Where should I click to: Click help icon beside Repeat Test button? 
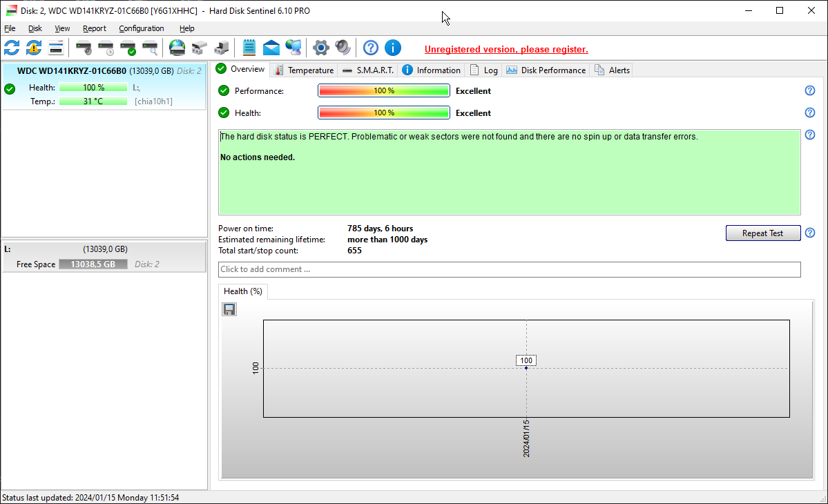click(x=809, y=233)
